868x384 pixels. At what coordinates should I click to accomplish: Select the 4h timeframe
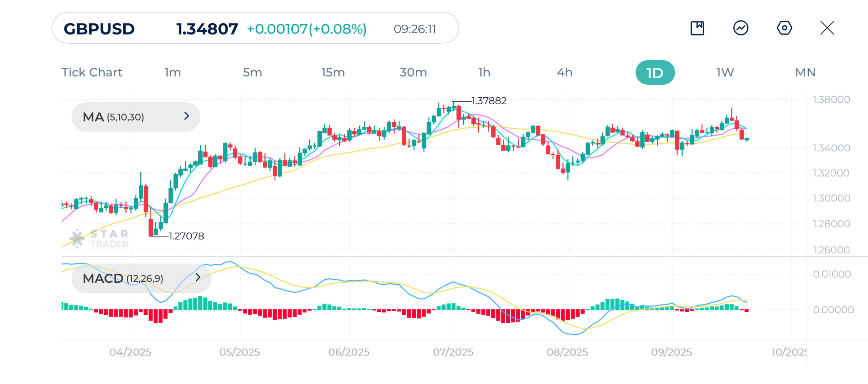[565, 72]
